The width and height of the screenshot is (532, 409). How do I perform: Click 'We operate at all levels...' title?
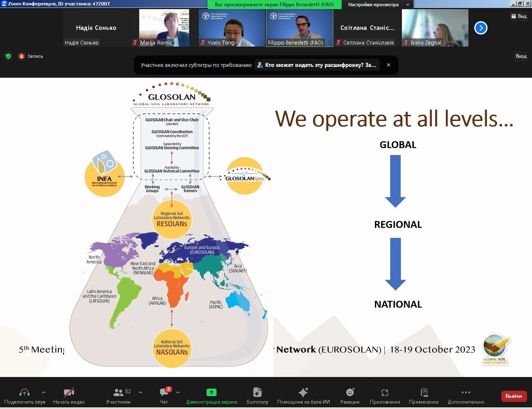(x=394, y=119)
